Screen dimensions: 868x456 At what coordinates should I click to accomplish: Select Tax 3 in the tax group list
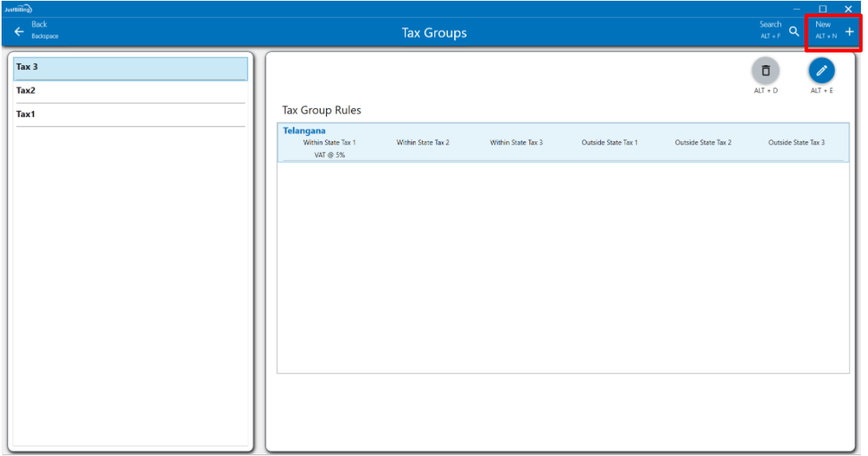(130, 68)
